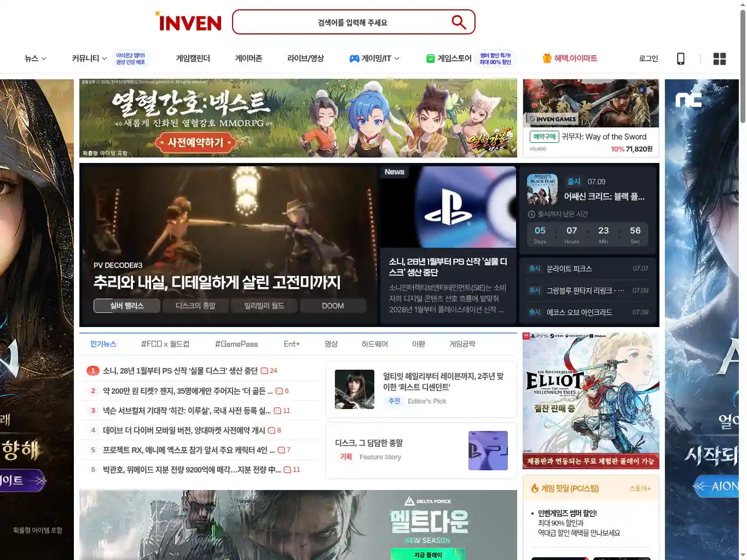Open 게이머존 menu item
Image resolution: width=747 pixels, height=560 pixels.
(248, 59)
